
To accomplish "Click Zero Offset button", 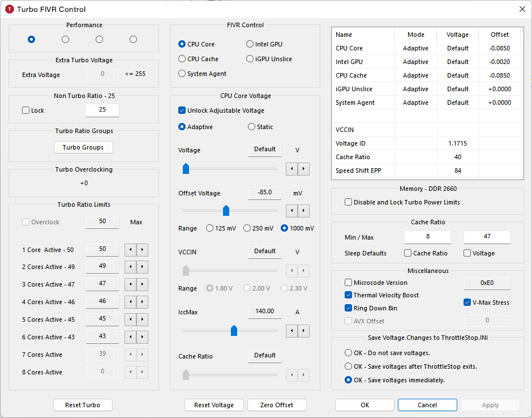I will 277,405.
